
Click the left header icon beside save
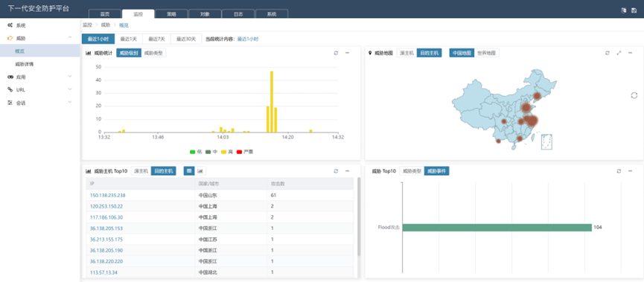(x=623, y=10)
